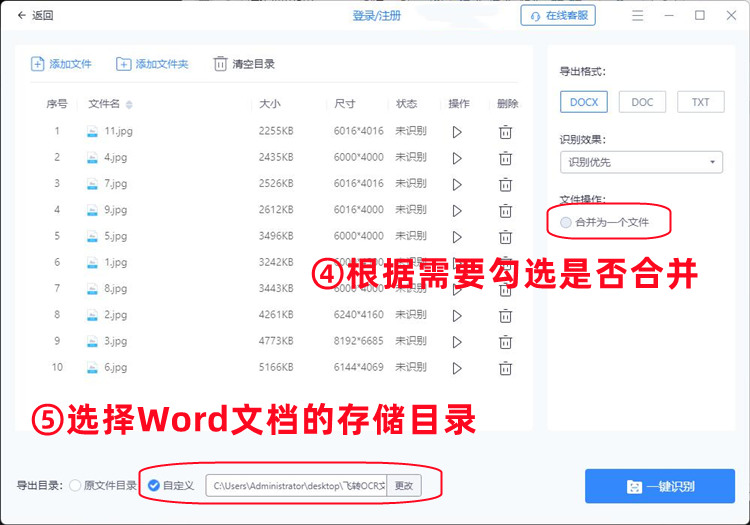Click the 8192*6685 dimension cell
Image resolution: width=750 pixels, height=525 pixels.
click(x=359, y=341)
